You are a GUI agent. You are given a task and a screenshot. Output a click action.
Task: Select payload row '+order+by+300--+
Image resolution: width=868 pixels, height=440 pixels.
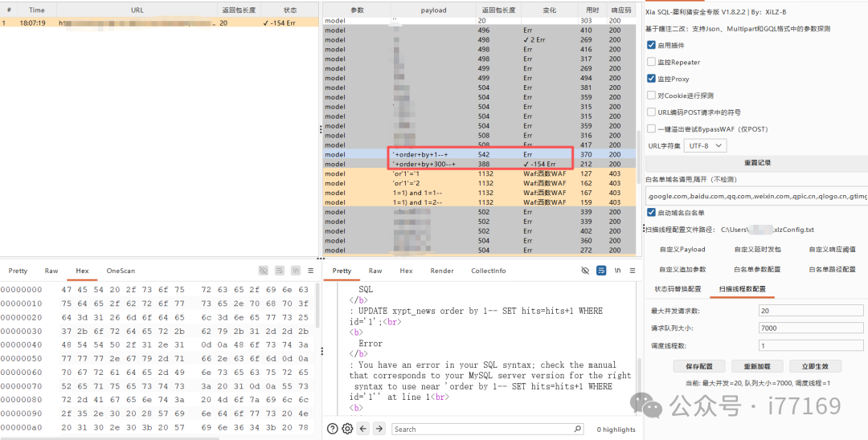click(479, 164)
